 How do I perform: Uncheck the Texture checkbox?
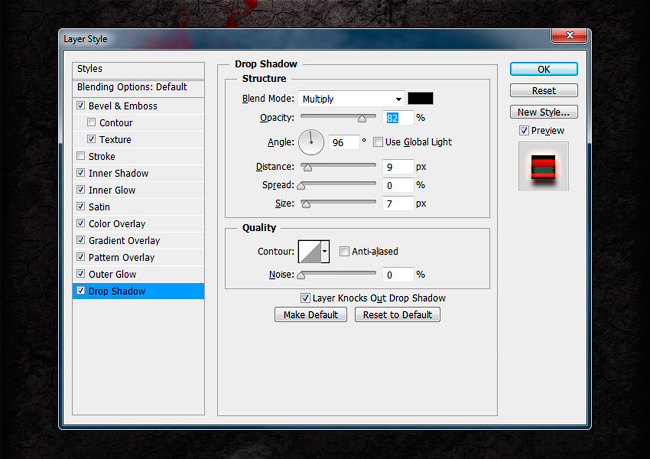91,139
